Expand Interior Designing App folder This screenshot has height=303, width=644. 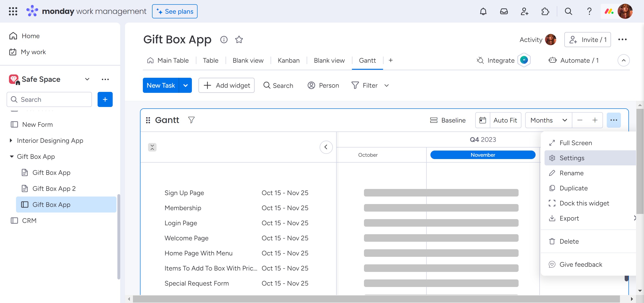11,140
